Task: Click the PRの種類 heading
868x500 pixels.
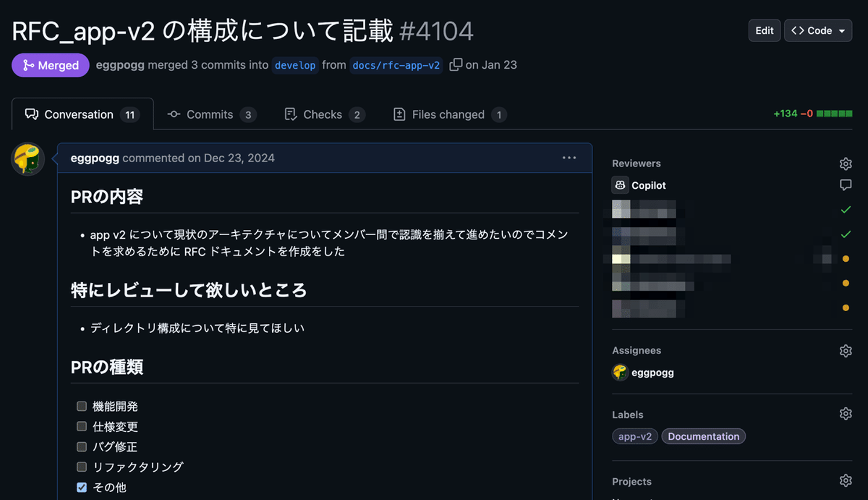Action: [x=107, y=367]
